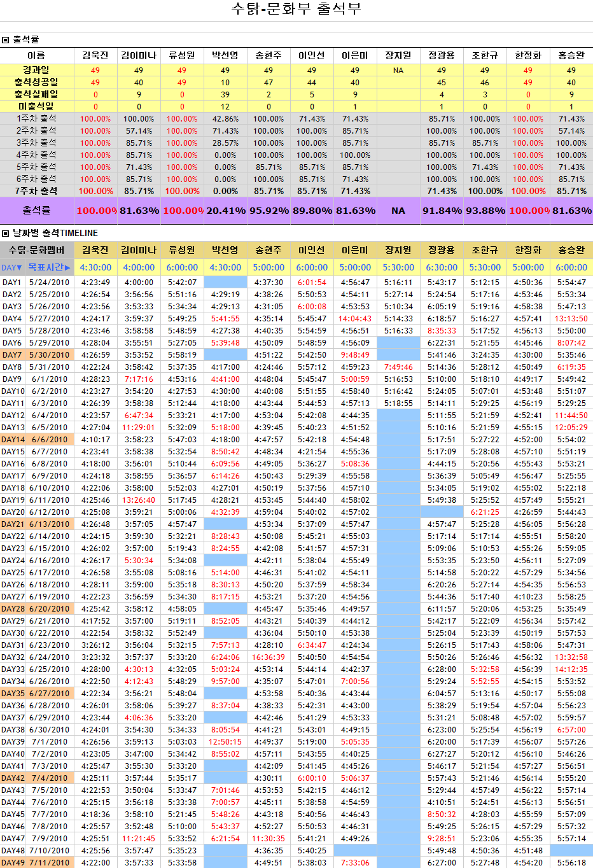Click the red time 6:47:34
593x868 pixels.
[139, 416]
